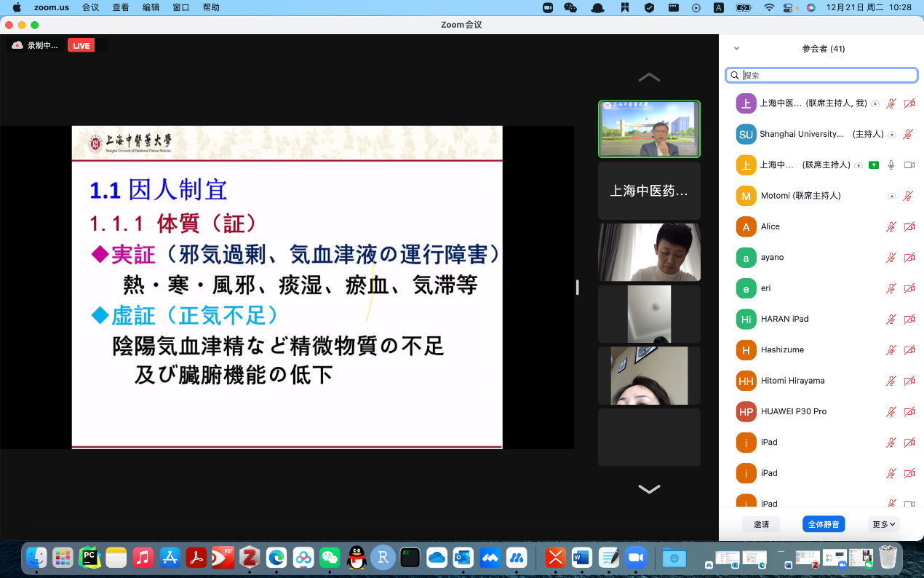Click the camera-off icon for ayano
Image resolution: width=924 pixels, height=578 pixels.
tap(909, 258)
